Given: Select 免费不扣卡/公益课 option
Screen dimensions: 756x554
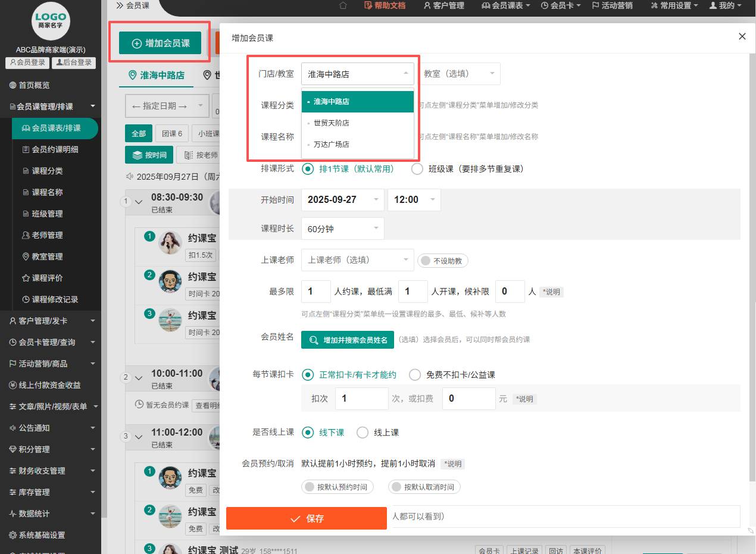Looking at the screenshot, I should click(415, 375).
